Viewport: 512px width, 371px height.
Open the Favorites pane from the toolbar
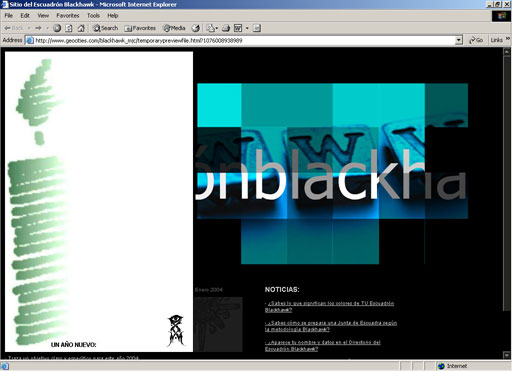coord(140,28)
